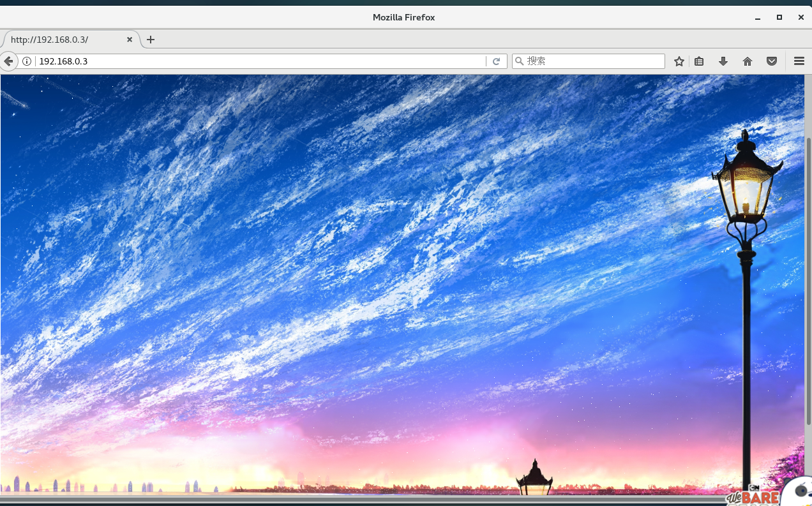
Task: Open the Pocket save icon
Action: pyautogui.click(x=772, y=61)
